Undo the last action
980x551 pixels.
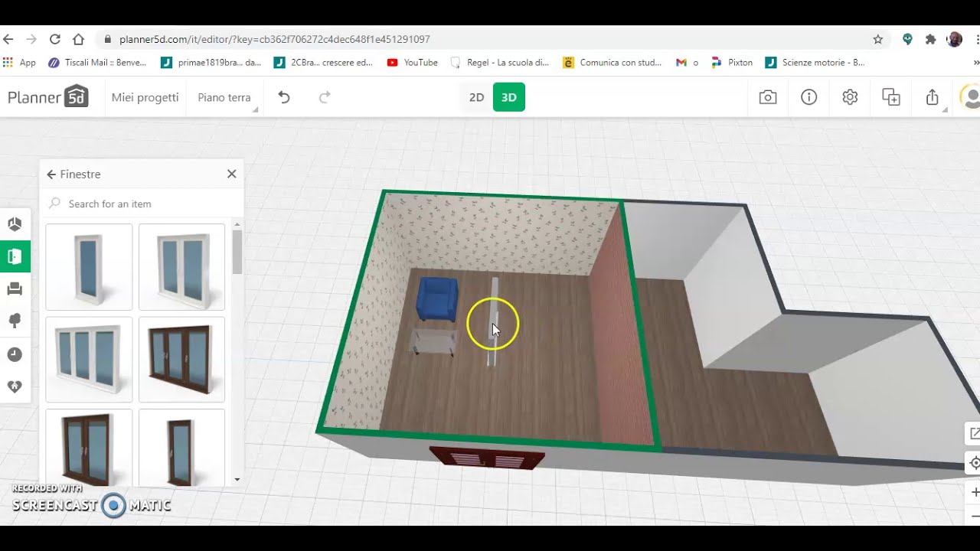point(284,97)
